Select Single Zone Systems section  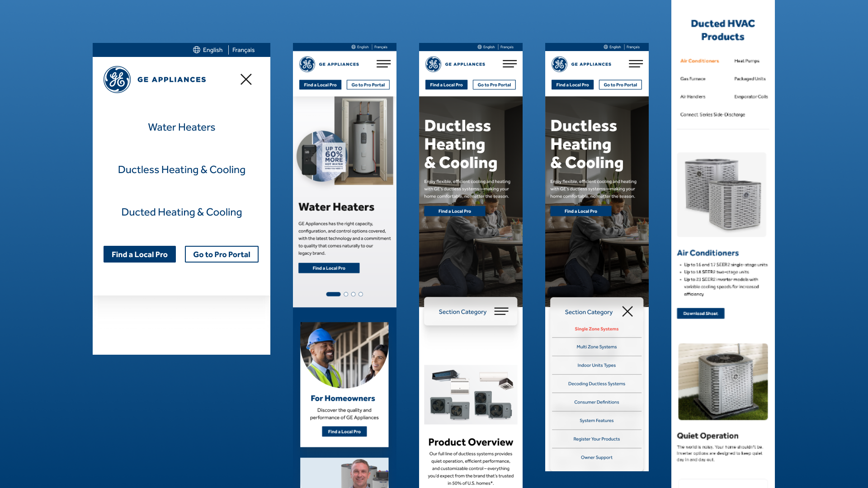(596, 329)
